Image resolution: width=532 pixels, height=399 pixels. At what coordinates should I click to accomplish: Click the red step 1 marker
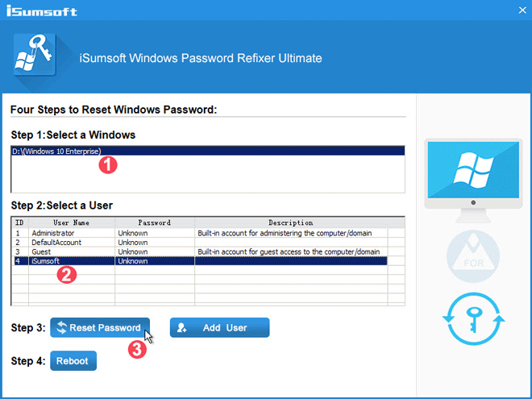(x=106, y=164)
